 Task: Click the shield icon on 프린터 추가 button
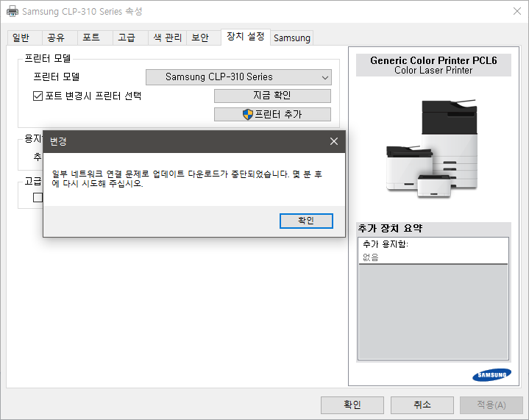click(x=248, y=114)
